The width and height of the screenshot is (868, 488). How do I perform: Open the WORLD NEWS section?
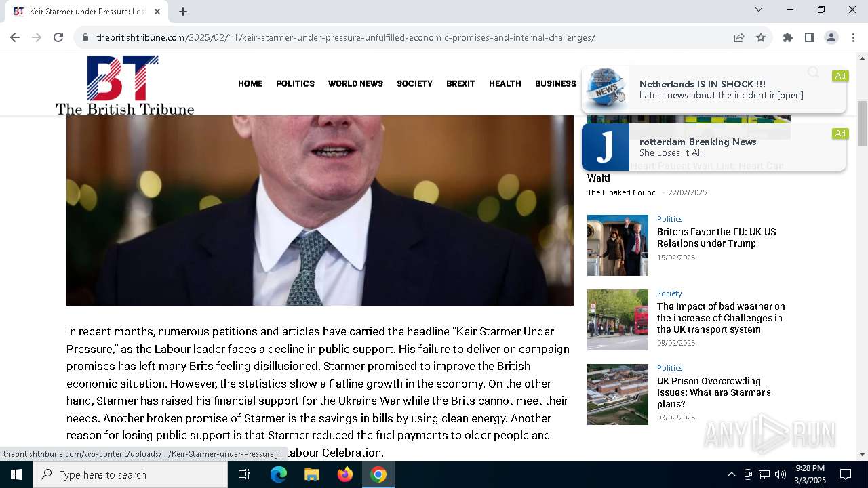click(x=355, y=83)
